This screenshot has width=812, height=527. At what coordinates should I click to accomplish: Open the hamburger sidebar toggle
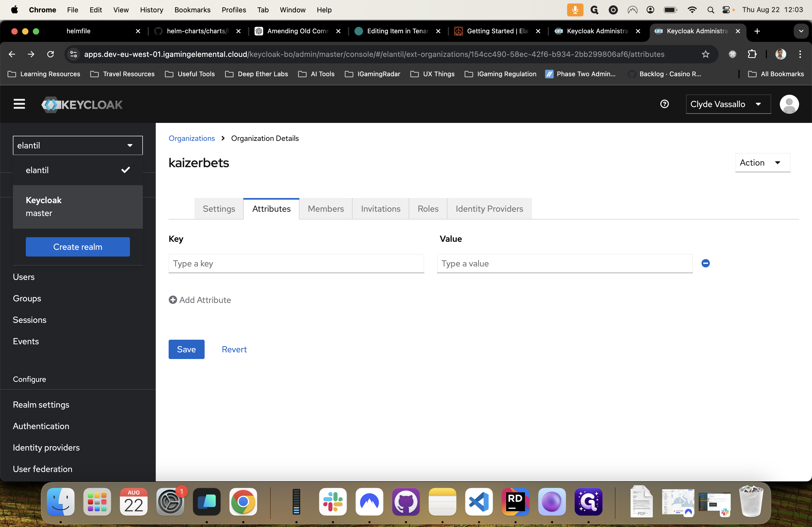pos(19,104)
